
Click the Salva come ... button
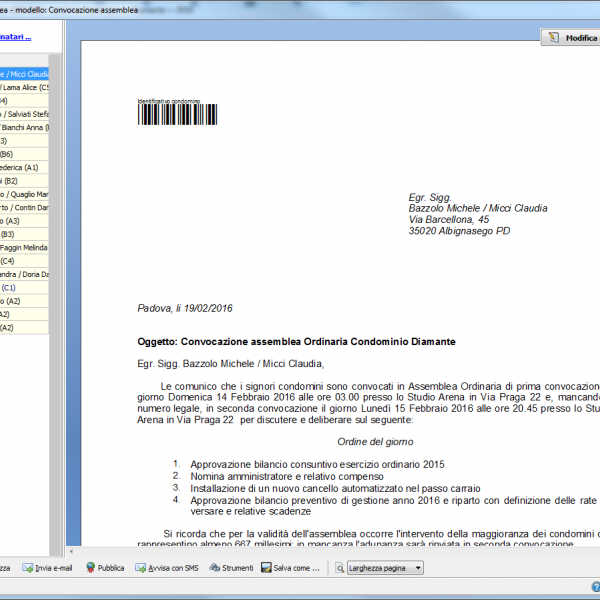tap(290, 568)
